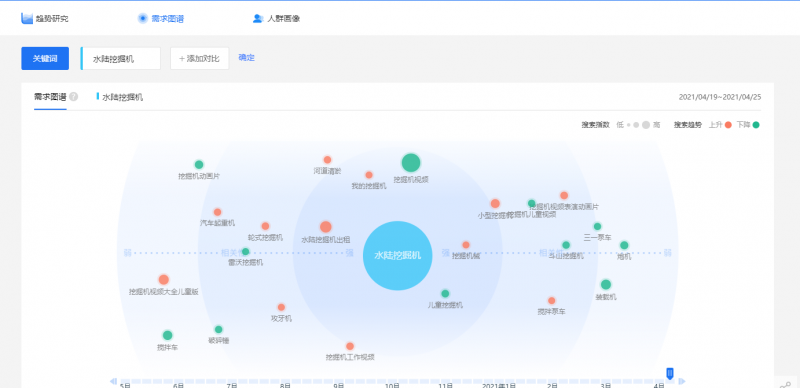
Task: Jump to 2021年1月 on the timeline
Action: point(499,385)
